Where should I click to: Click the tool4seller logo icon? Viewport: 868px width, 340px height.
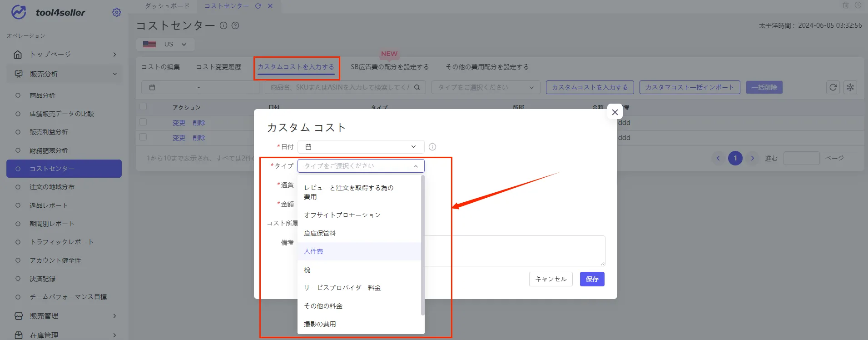pyautogui.click(x=19, y=12)
